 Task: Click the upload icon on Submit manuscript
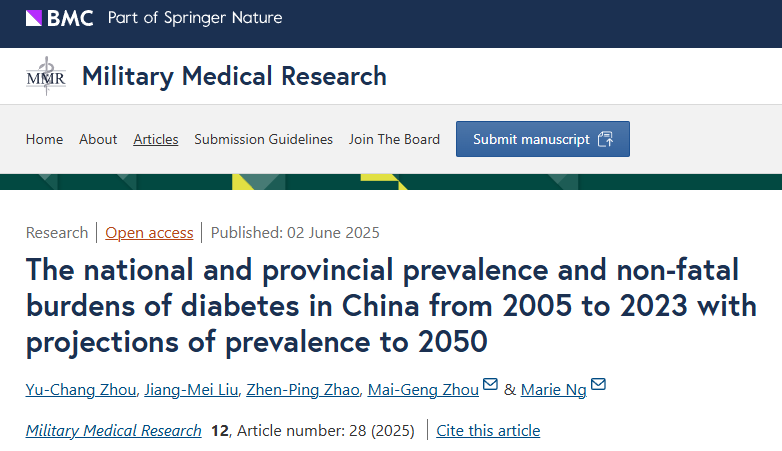point(605,139)
